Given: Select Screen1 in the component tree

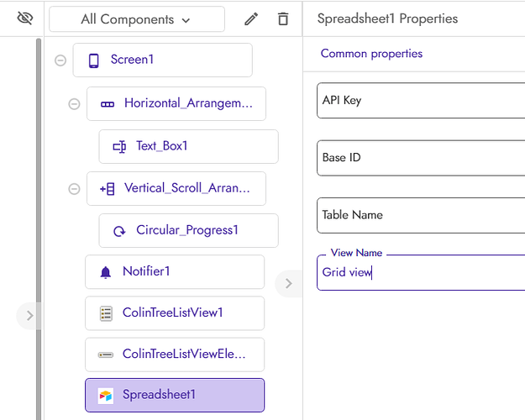Looking at the screenshot, I should pyautogui.click(x=163, y=60).
